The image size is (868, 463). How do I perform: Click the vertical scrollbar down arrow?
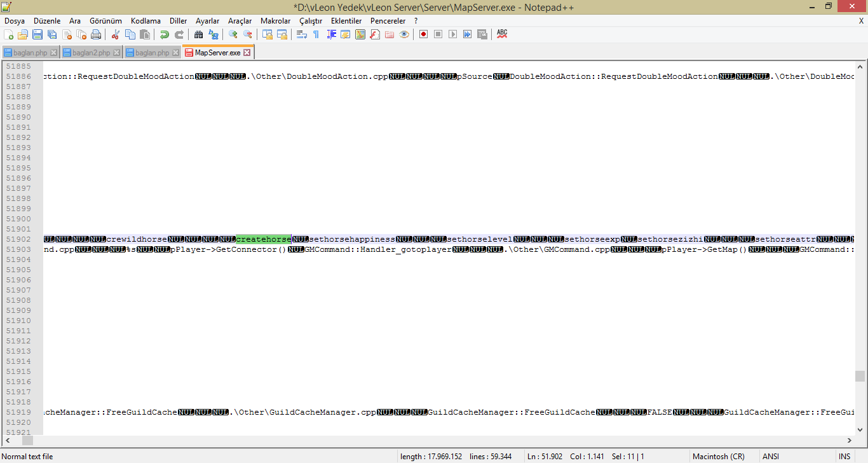point(860,429)
